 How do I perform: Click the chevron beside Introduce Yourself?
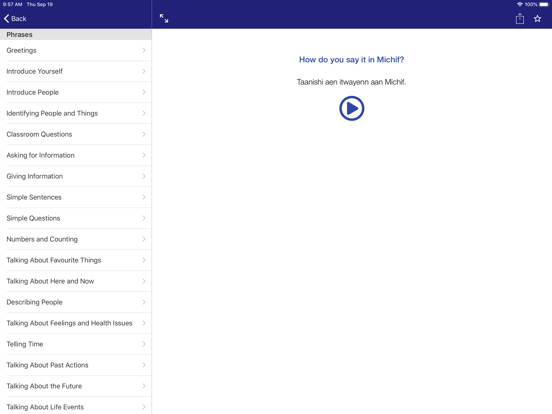click(x=144, y=71)
